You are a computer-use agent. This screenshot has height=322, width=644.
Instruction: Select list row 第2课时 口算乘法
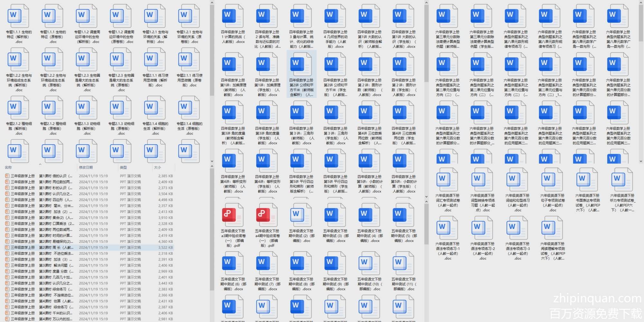pos(89,224)
